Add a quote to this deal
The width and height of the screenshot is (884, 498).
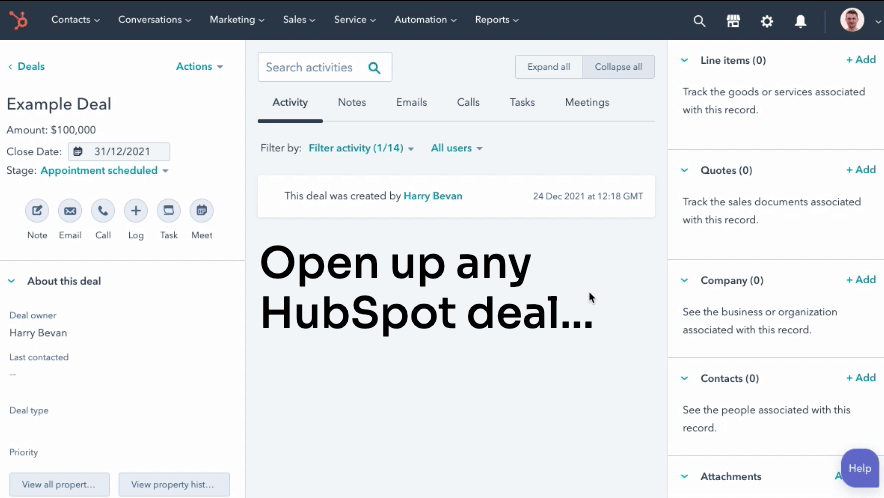(860, 170)
